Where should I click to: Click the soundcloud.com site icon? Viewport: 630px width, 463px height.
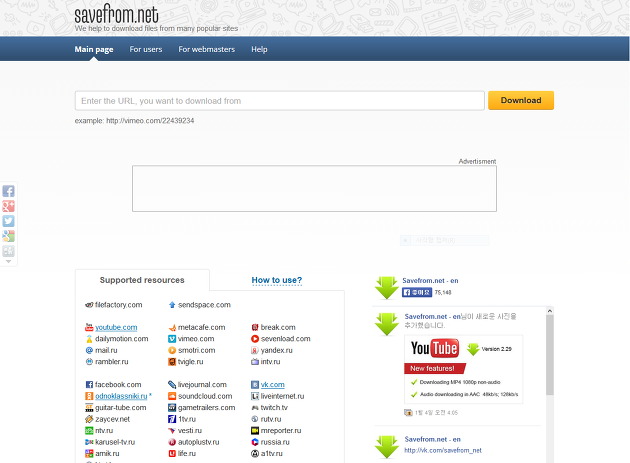(172, 396)
